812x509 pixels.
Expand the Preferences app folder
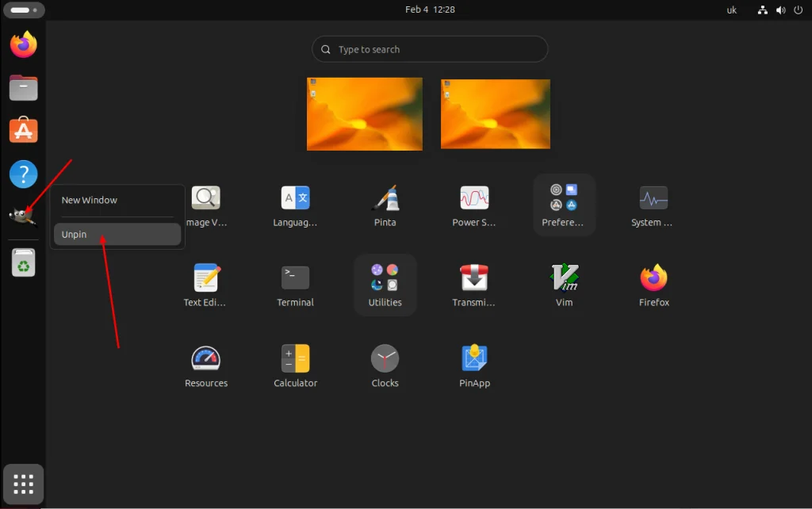pos(564,205)
